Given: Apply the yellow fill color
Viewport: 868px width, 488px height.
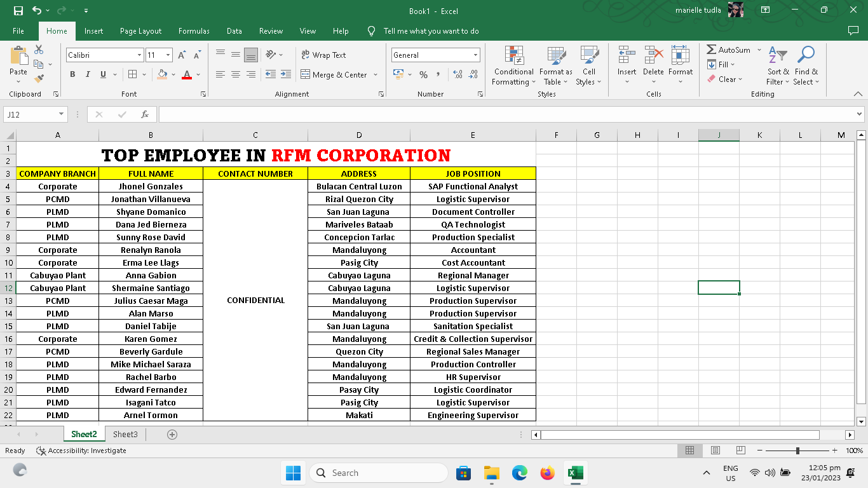Looking at the screenshot, I should pos(162,74).
